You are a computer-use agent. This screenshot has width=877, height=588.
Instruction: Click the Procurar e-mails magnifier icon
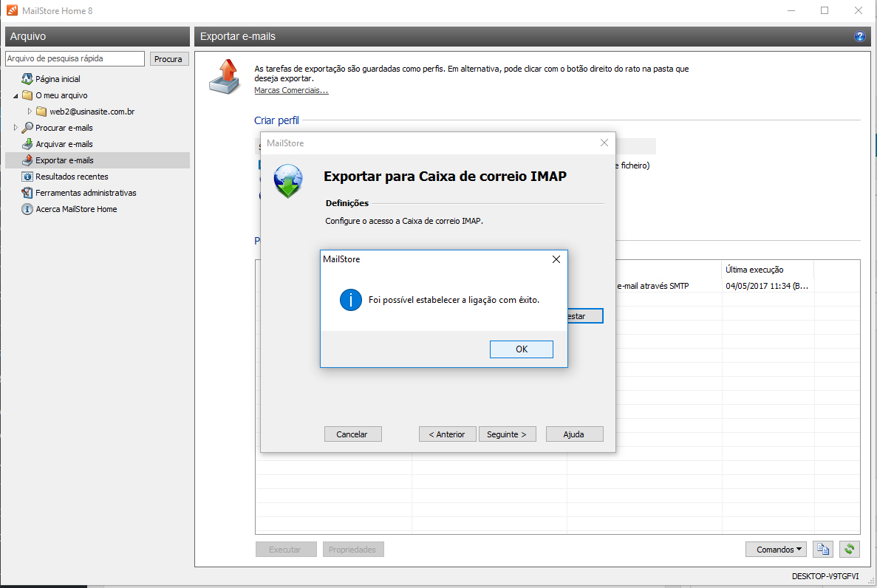27,128
